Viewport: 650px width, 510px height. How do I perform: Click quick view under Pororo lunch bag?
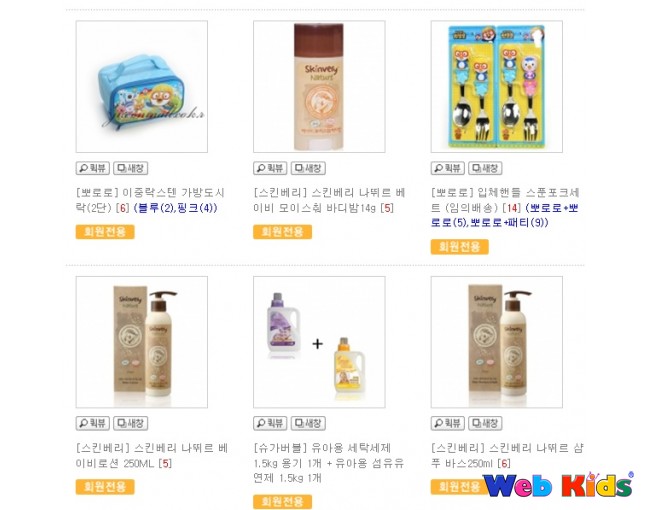click(92, 168)
